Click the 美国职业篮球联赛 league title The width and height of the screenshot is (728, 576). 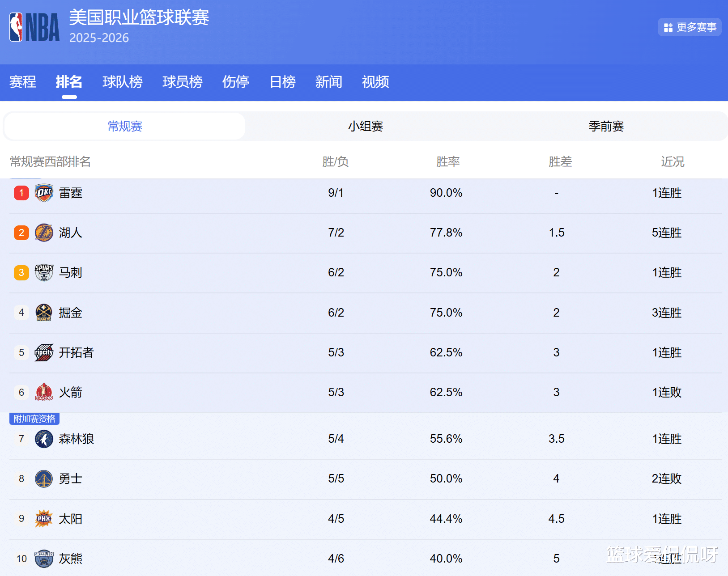tap(139, 18)
